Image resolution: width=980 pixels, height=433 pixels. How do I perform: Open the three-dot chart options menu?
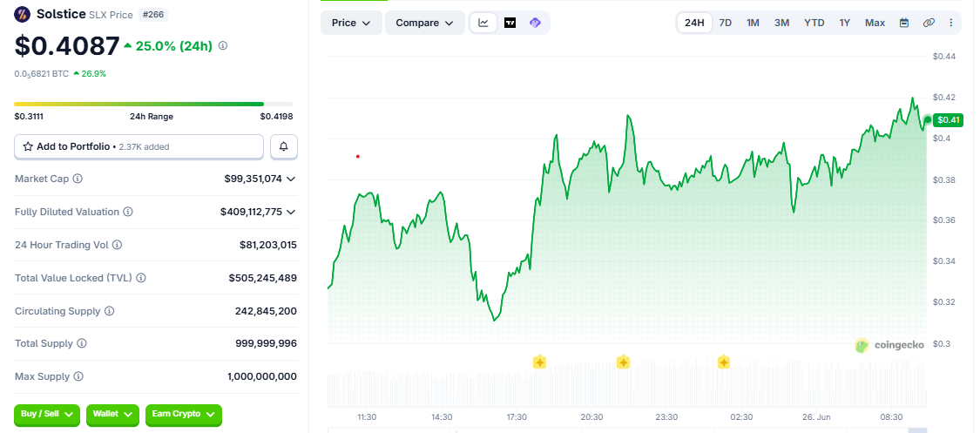[x=951, y=23]
